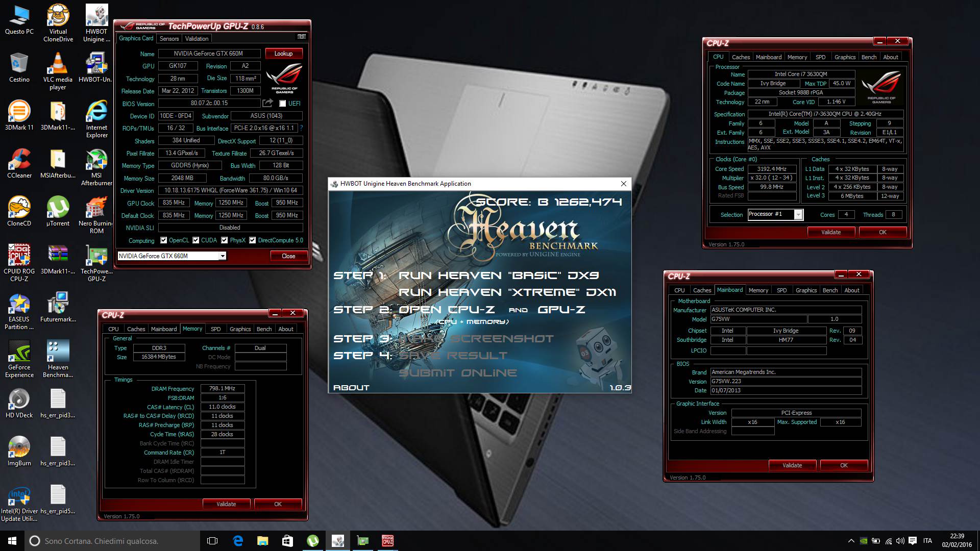This screenshot has width=980, height=551.
Task: Launch GeForce Experience desktop icon
Action: coord(19,359)
